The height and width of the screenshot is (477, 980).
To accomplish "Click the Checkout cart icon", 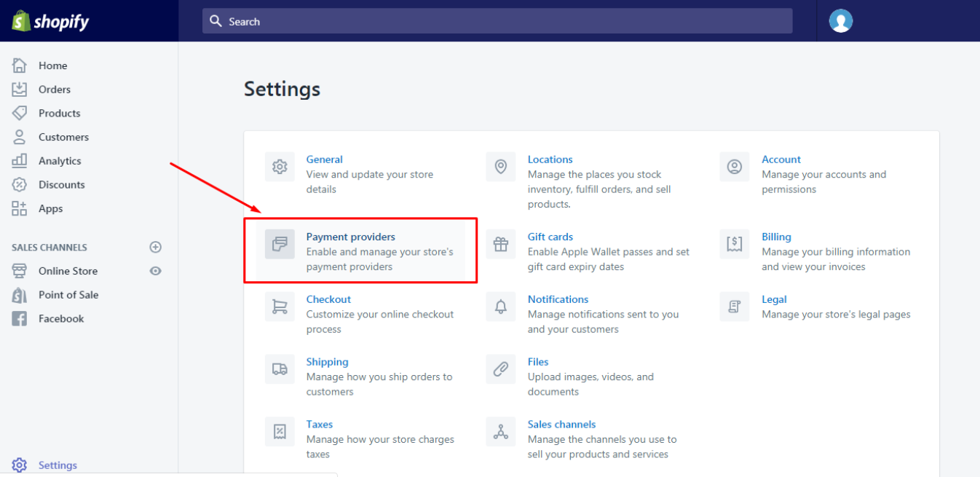I will click(280, 307).
